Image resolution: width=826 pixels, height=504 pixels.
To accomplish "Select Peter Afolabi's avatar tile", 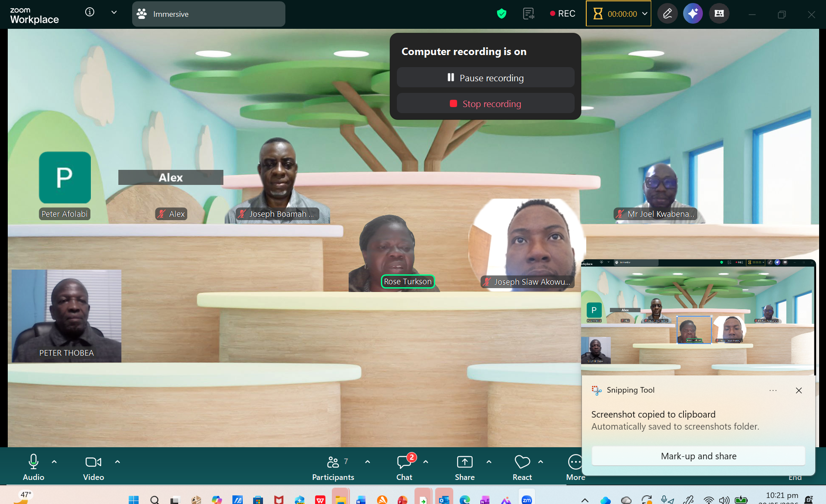I will (x=65, y=177).
